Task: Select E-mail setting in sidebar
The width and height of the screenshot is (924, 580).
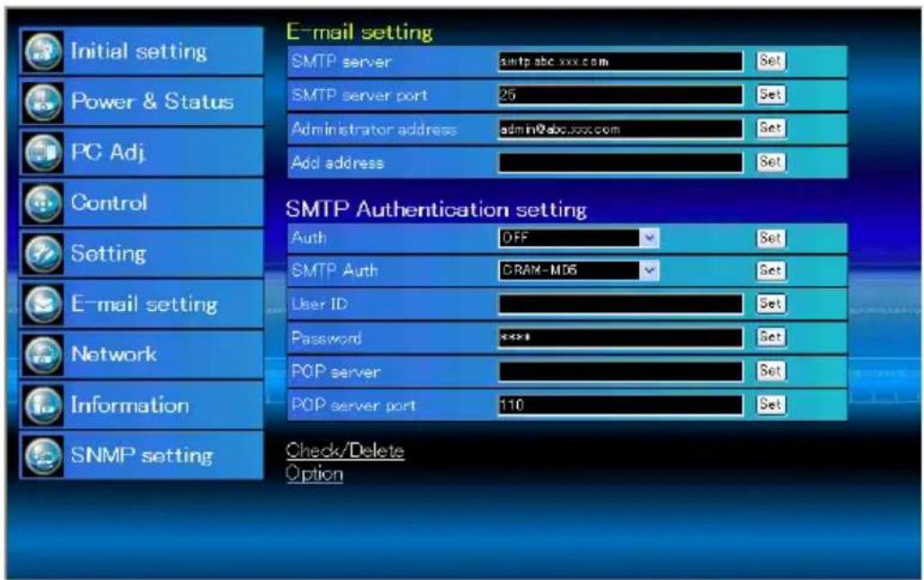Action: coord(141,304)
